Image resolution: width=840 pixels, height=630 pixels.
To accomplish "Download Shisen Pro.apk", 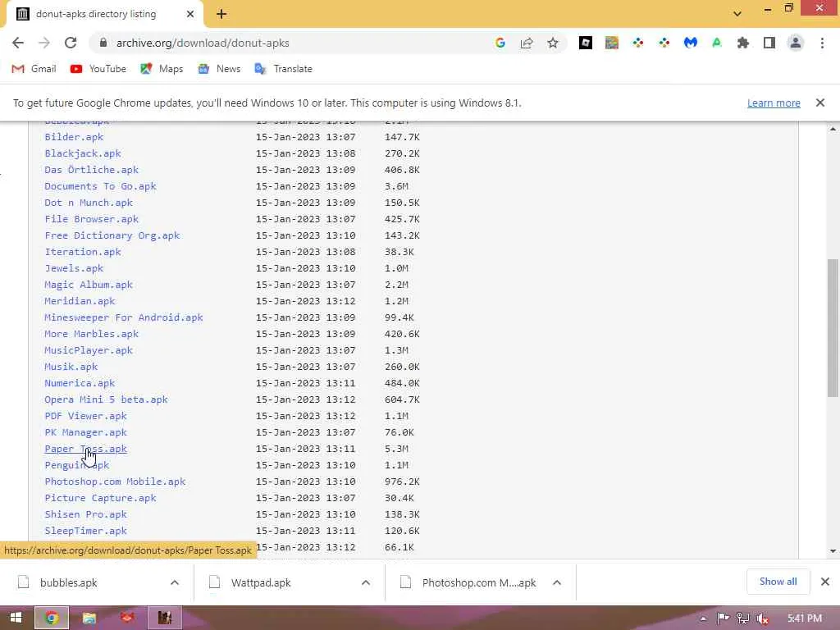I will (85, 514).
